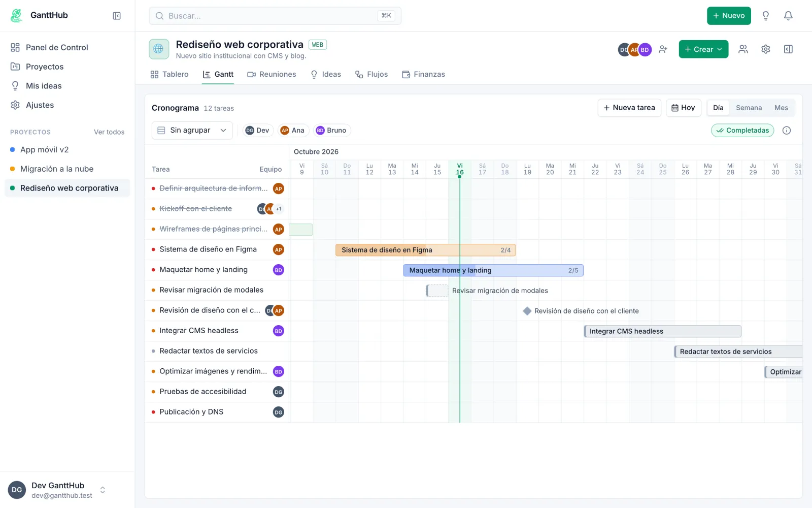Click the Maquetar home y landing progress bar
The height and width of the screenshot is (508, 812).
[493, 270]
